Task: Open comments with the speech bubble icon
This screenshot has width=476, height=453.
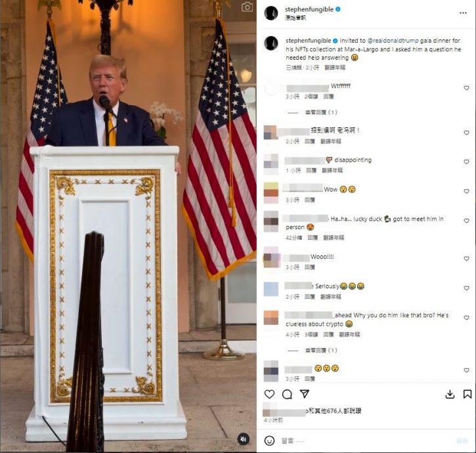Action: (x=287, y=394)
